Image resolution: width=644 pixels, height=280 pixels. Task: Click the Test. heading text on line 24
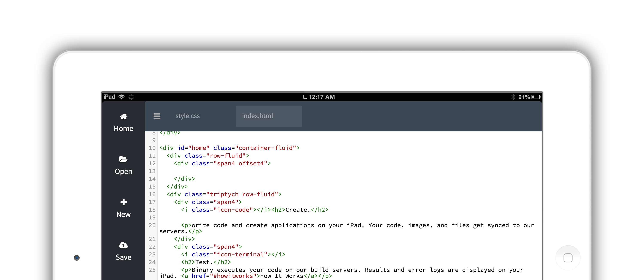click(204, 262)
